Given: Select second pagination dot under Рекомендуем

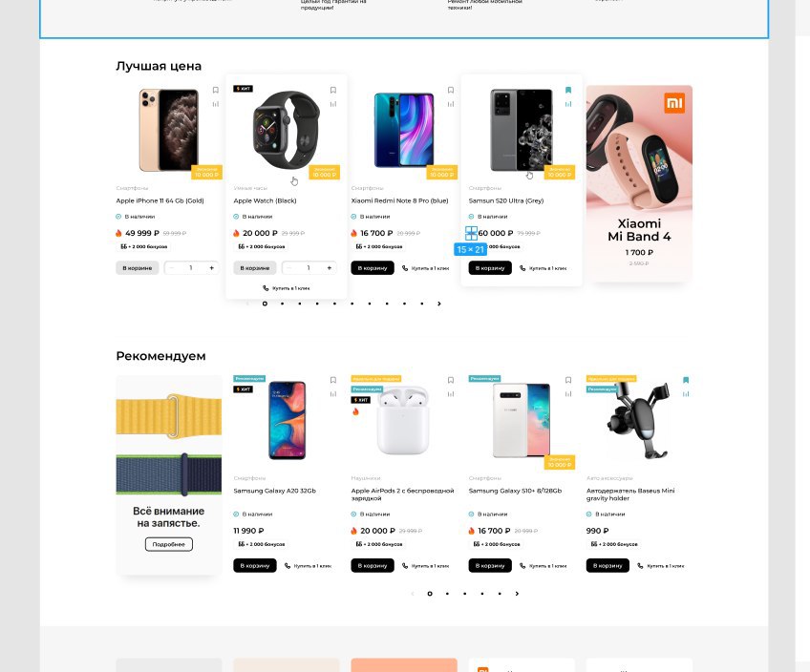Looking at the screenshot, I should pos(447,594).
